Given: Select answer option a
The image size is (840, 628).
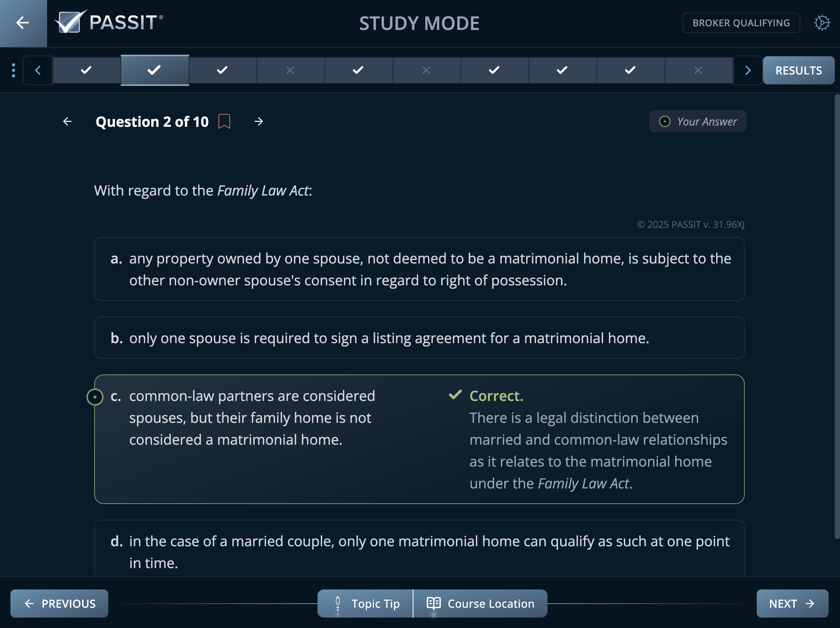Looking at the screenshot, I should 419,269.
